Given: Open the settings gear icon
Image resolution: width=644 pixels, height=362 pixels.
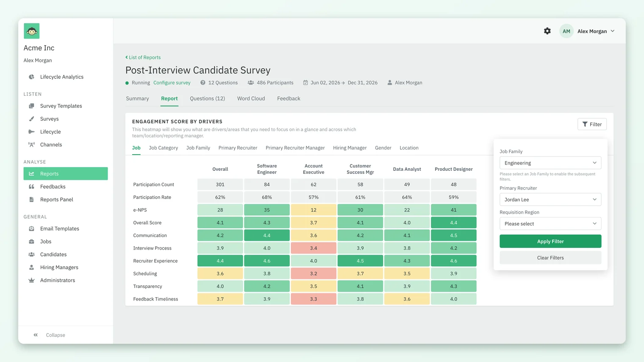Looking at the screenshot, I should (x=547, y=31).
